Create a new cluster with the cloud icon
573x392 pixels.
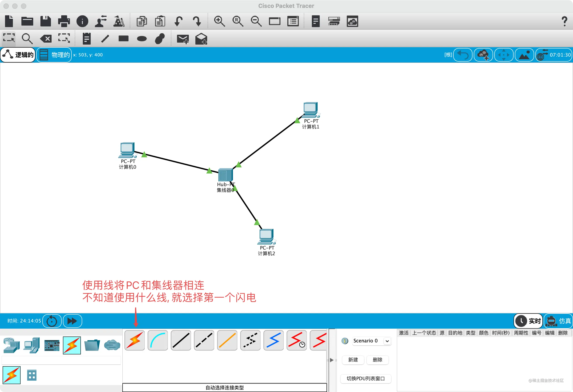(x=483, y=55)
